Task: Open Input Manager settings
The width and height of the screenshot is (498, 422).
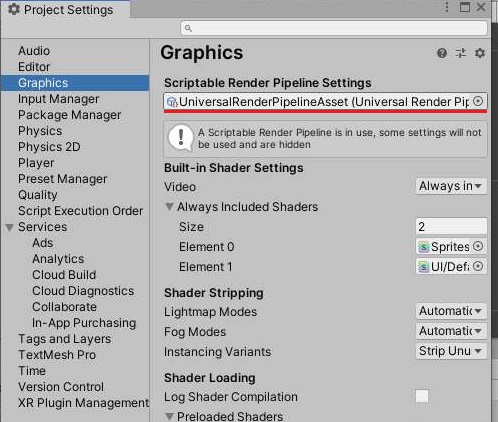Action: click(59, 99)
